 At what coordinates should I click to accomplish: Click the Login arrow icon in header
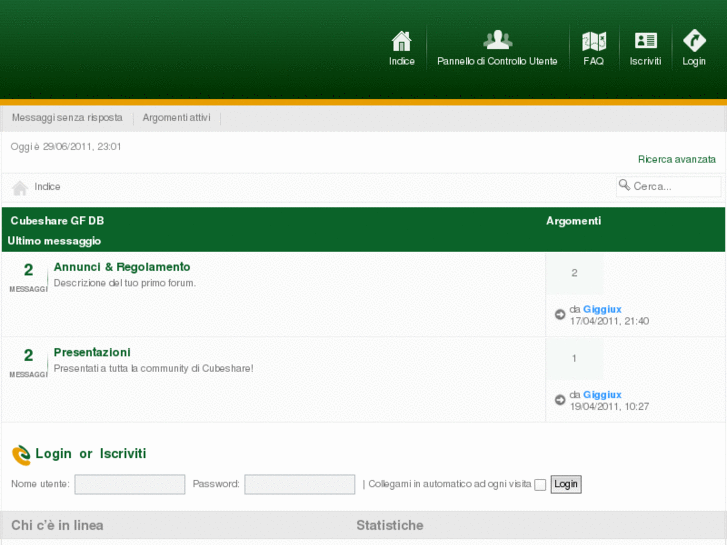(x=694, y=41)
